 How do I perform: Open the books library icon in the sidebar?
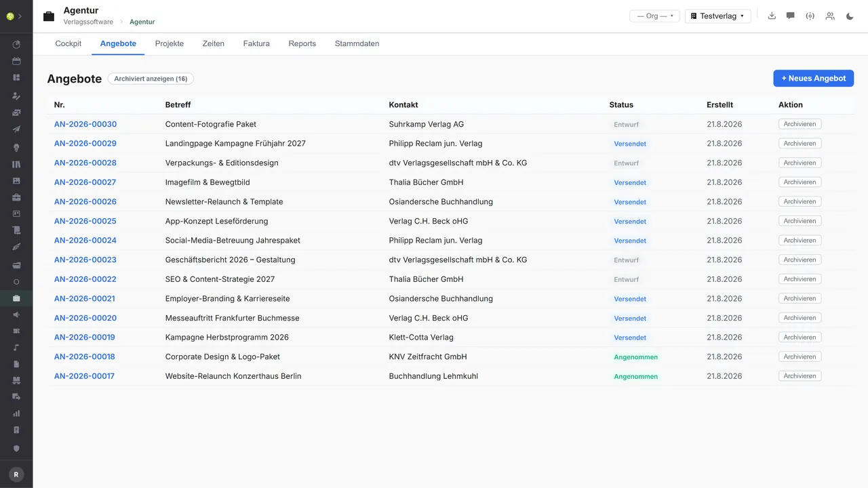pos(16,164)
